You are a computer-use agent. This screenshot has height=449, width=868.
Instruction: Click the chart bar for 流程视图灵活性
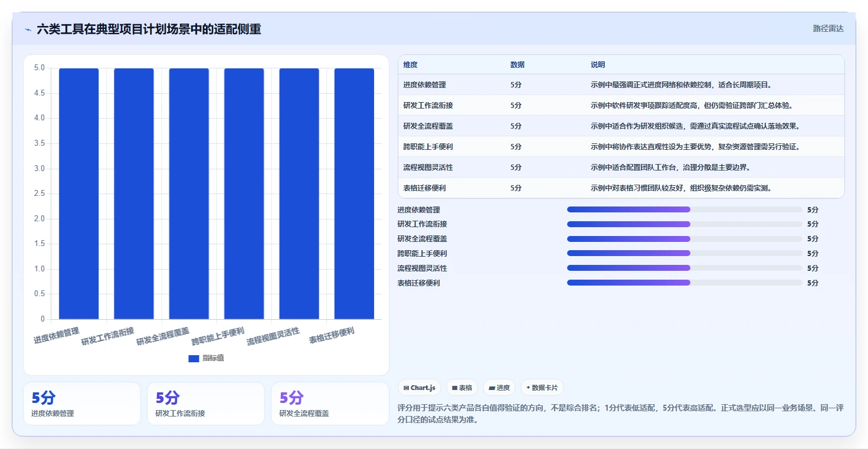pos(299,194)
